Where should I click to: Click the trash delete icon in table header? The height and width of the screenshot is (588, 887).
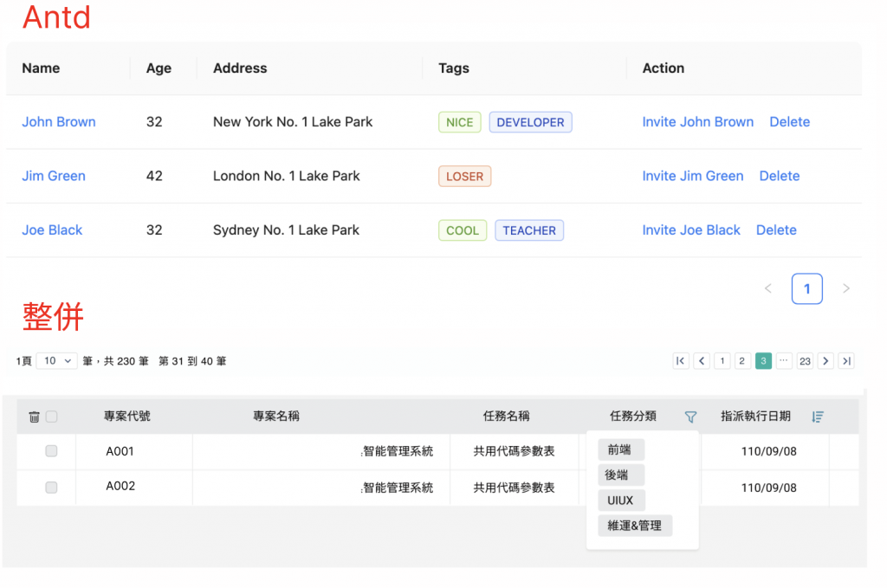coord(34,417)
